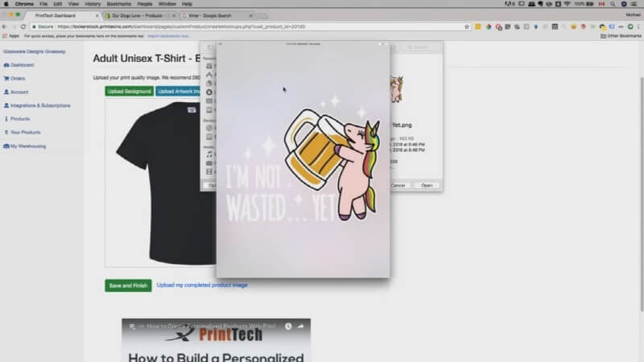Select the Applications item in file dialog sidebar
This screenshot has width=644, height=362.
tap(209, 75)
